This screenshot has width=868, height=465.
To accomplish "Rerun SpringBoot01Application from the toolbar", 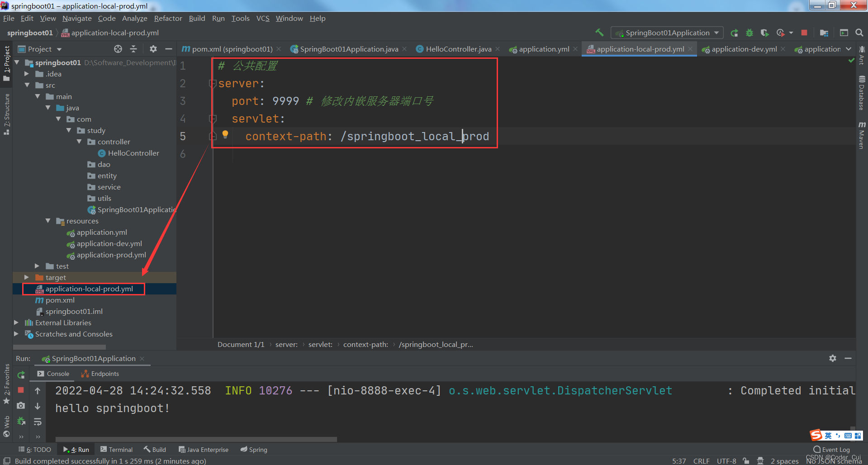I will [735, 33].
